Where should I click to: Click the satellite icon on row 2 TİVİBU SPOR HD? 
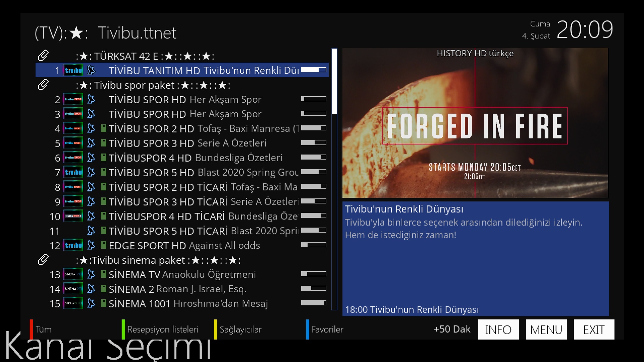tap(91, 99)
